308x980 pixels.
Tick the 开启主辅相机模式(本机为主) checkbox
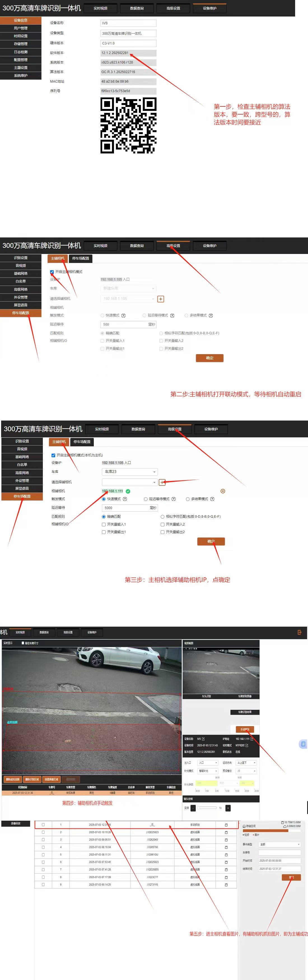tap(53, 455)
